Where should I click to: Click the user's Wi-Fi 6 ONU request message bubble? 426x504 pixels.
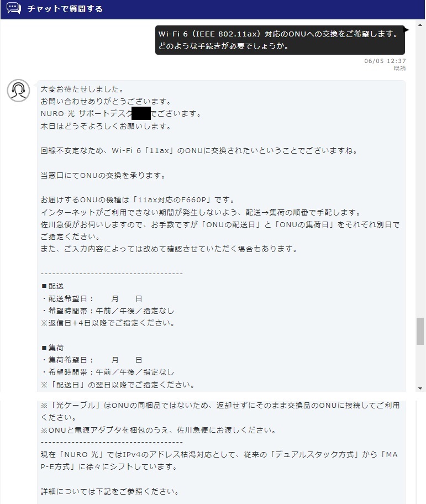280,40
